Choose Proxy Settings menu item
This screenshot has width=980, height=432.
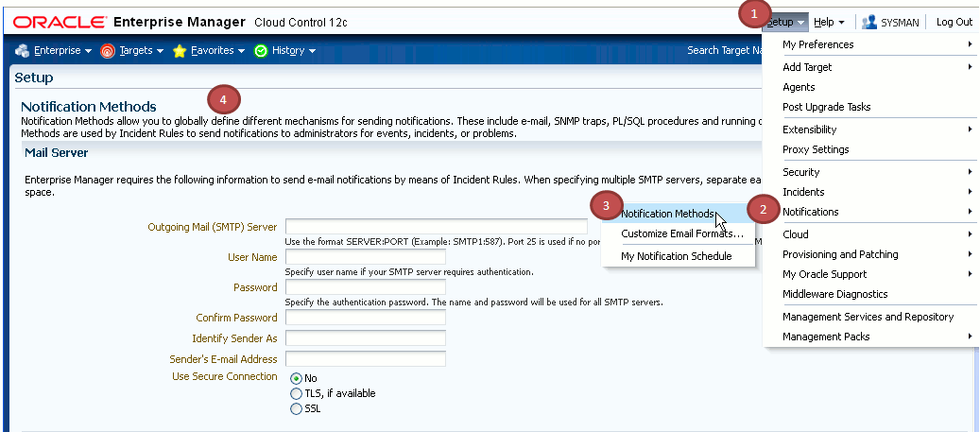pyautogui.click(x=816, y=149)
